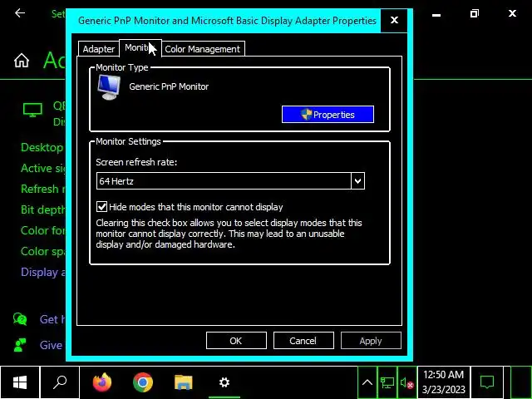532x399 pixels.
Task: Open the clock showing 12:50 AM
Action: [x=443, y=382]
